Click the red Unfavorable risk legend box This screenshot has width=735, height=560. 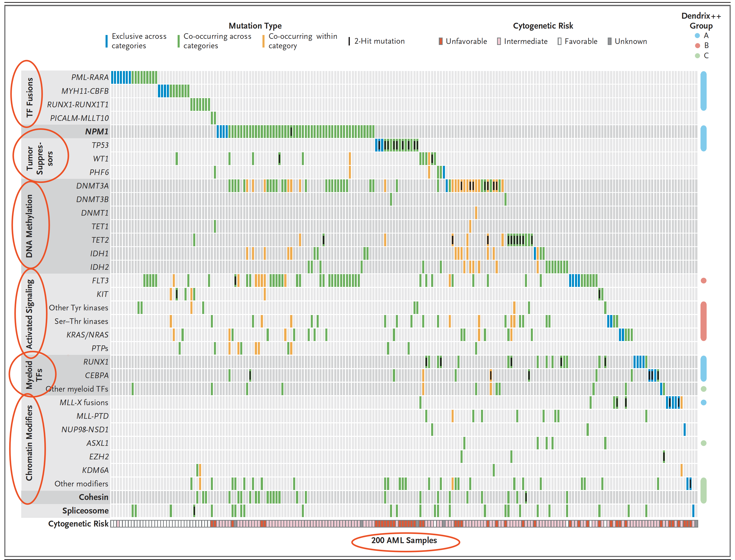(441, 41)
